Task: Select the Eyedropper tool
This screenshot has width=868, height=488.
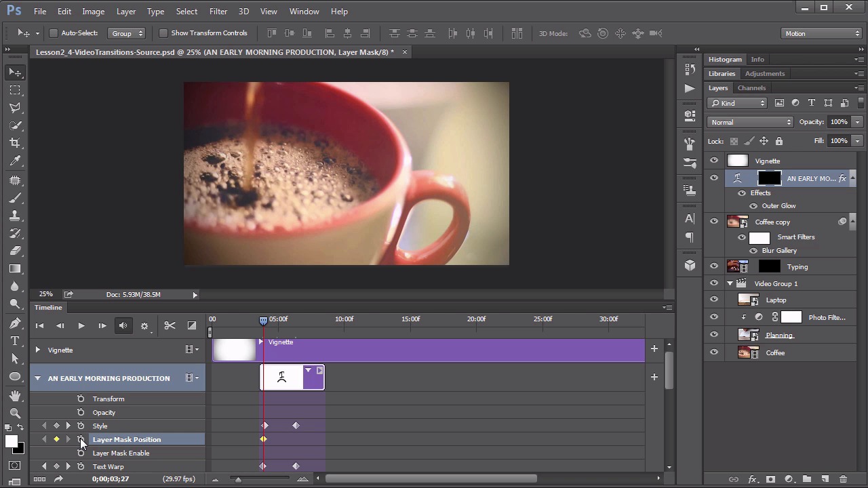Action: 15,161
